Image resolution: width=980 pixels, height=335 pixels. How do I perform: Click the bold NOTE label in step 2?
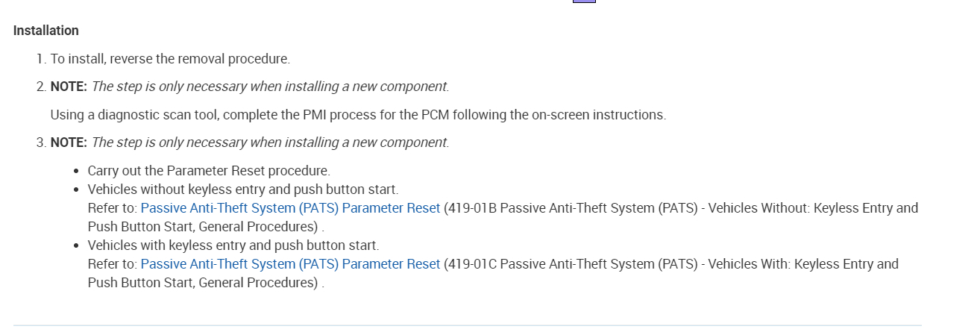click(x=69, y=87)
